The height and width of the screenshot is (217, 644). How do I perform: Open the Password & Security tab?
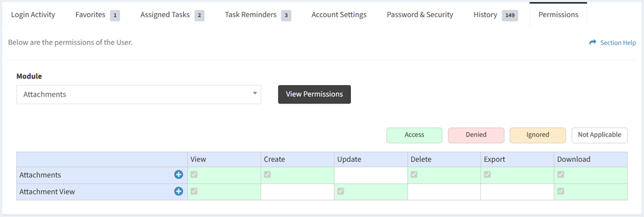coord(419,15)
